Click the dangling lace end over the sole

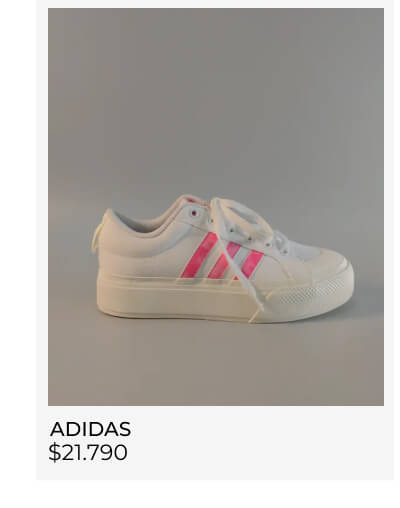258,305
